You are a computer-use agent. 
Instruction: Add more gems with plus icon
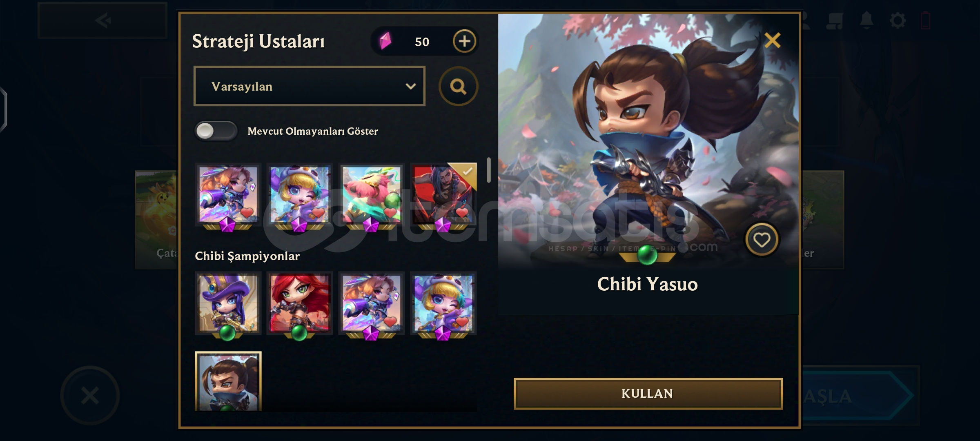[x=464, y=41]
